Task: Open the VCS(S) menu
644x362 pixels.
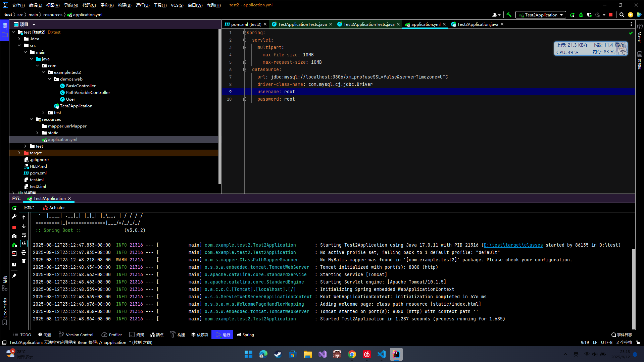Action: click(177, 5)
